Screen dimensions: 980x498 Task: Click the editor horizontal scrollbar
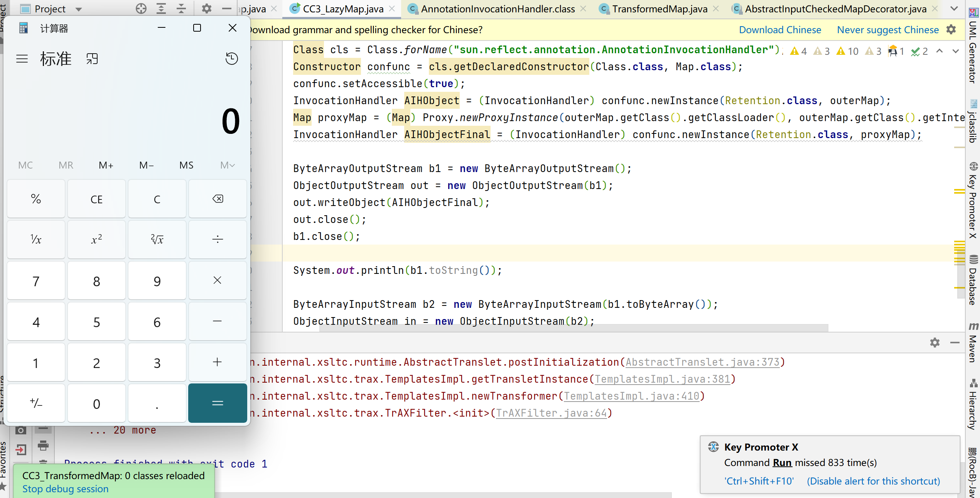coord(574,328)
